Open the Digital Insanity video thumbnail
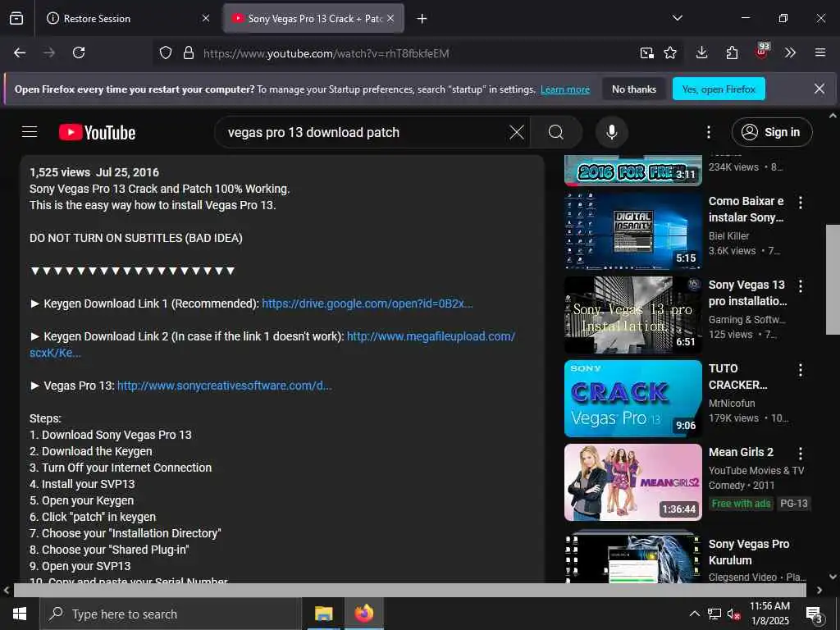Image resolution: width=840 pixels, height=630 pixels. (x=632, y=231)
